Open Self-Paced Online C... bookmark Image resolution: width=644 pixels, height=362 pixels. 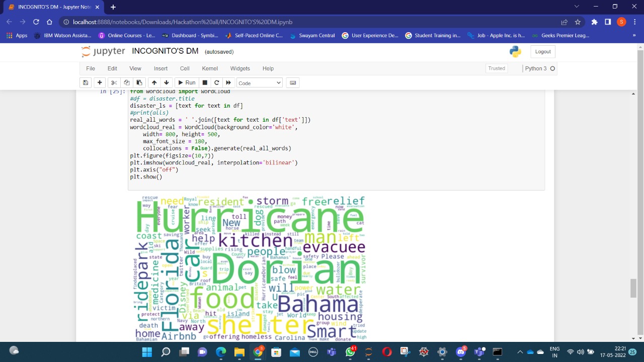point(254,35)
